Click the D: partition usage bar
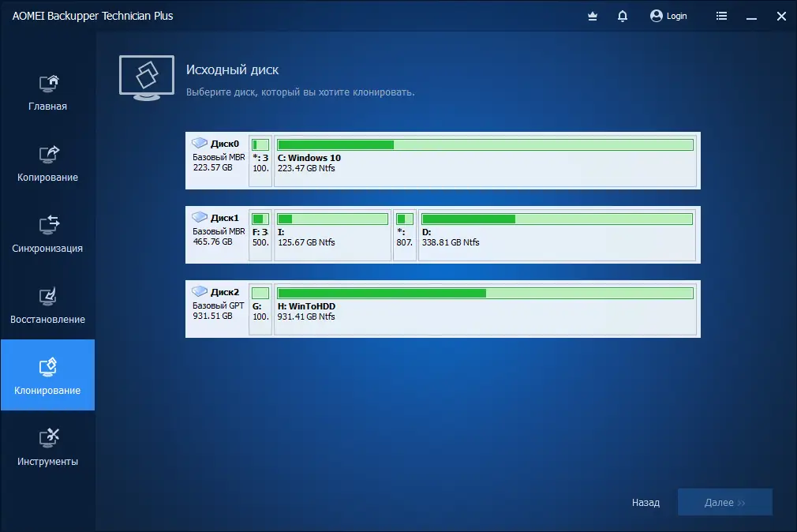This screenshot has width=797, height=532. [x=557, y=219]
